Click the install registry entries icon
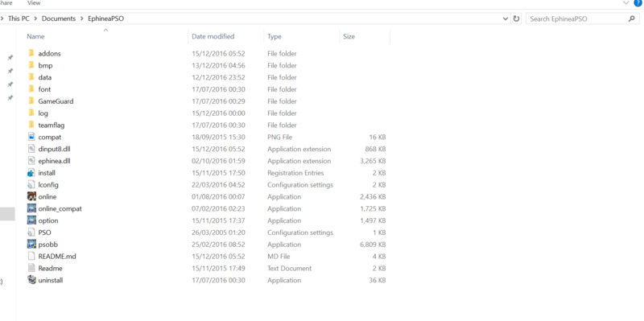Viewport: 644px width, 321px height. coord(31,172)
